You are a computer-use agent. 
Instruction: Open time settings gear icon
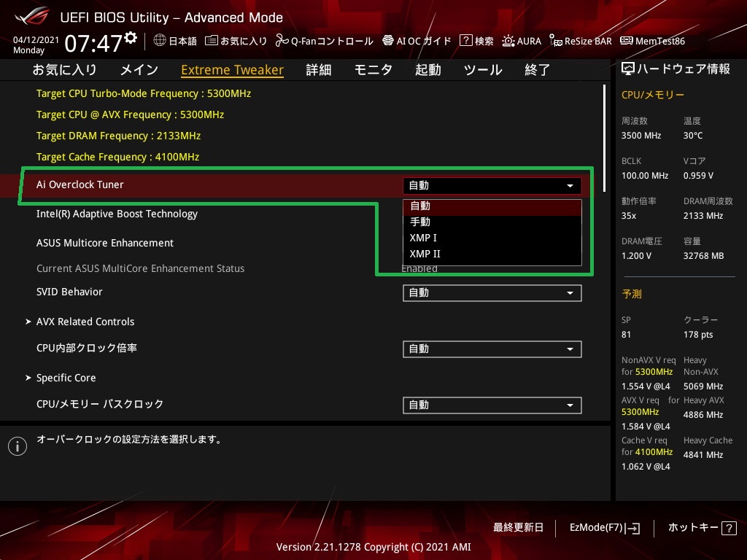[131, 37]
